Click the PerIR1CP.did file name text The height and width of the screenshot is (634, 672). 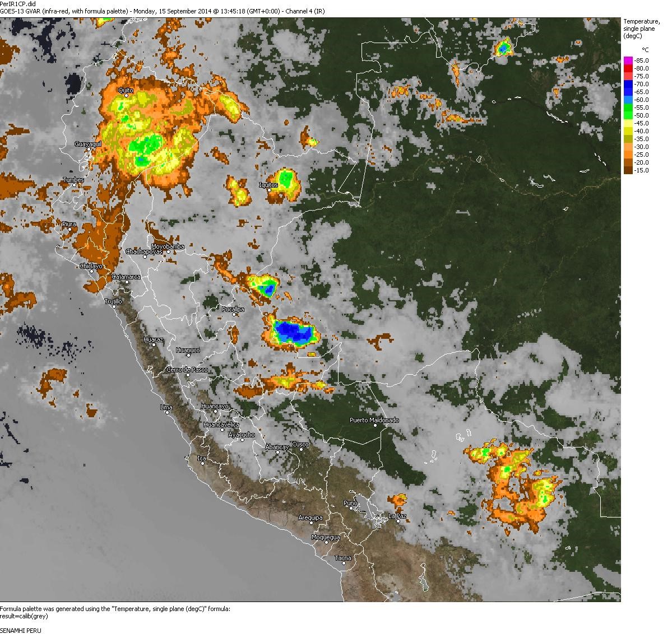coord(18,3)
